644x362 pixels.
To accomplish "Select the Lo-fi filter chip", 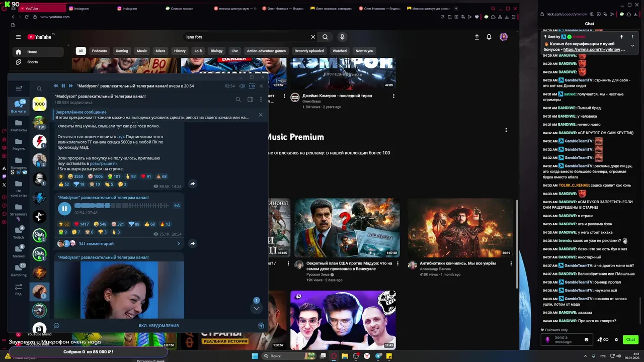I will 198,51.
